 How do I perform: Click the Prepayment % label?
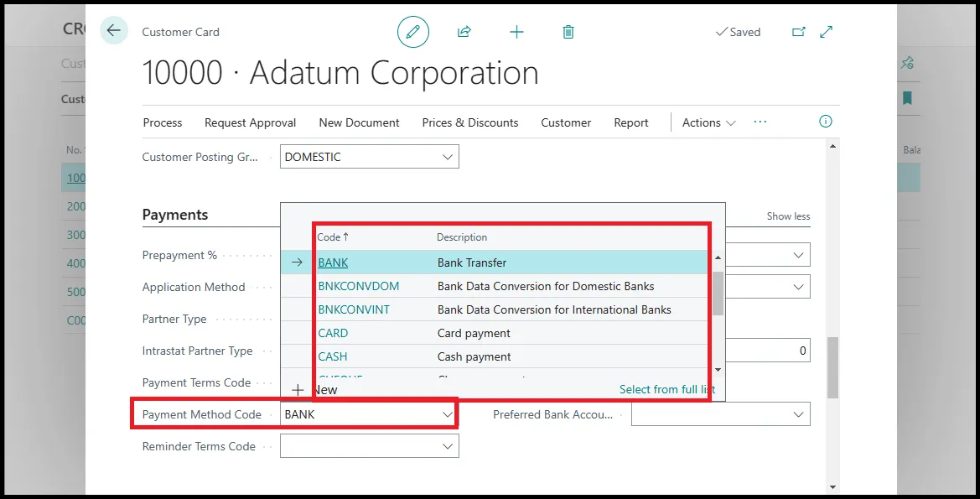(179, 255)
